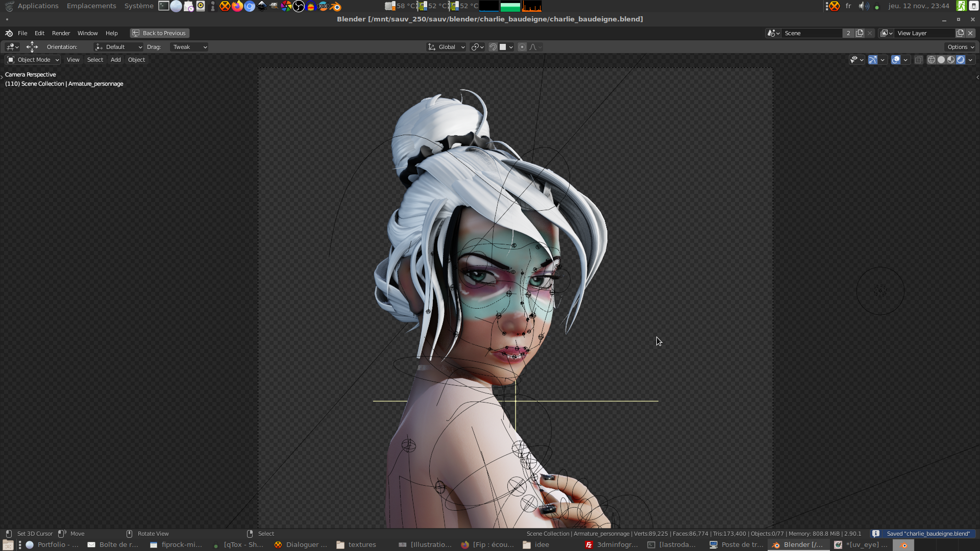Image resolution: width=980 pixels, height=551 pixels.
Task: Open proportional falloff curve menu
Action: 535,47
